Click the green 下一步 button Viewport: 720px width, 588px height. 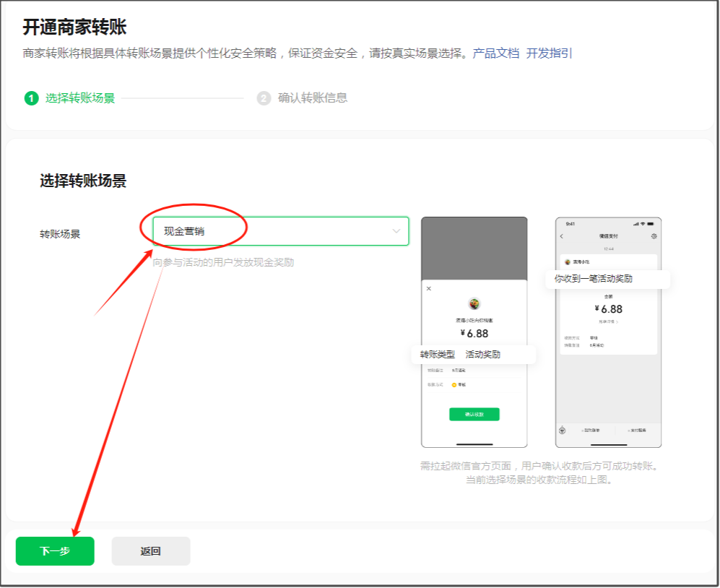(x=55, y=551)
